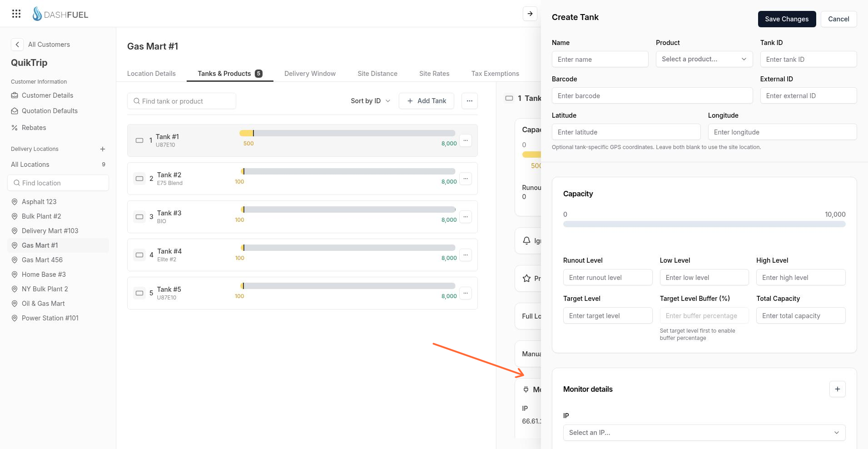The height and width of the screenshot is (449, 868).
Task: Open options menu for Tank #4
Action: point(466,255)
